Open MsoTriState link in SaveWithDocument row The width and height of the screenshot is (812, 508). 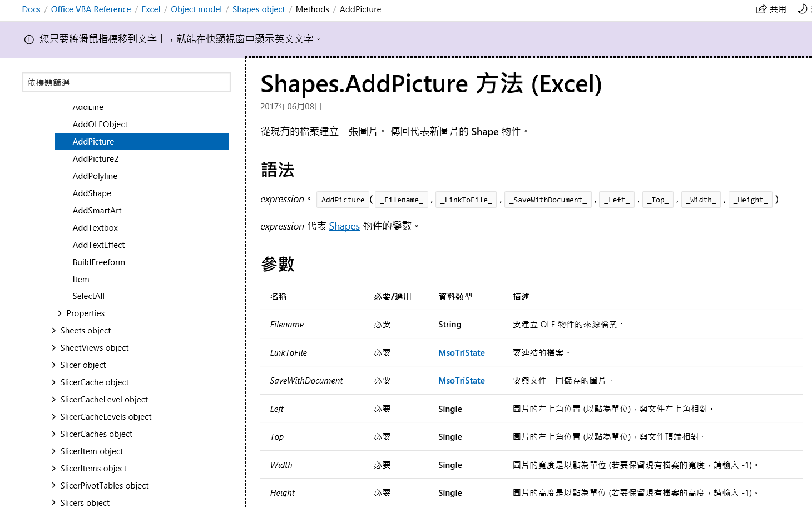click(x=461, y=381)
